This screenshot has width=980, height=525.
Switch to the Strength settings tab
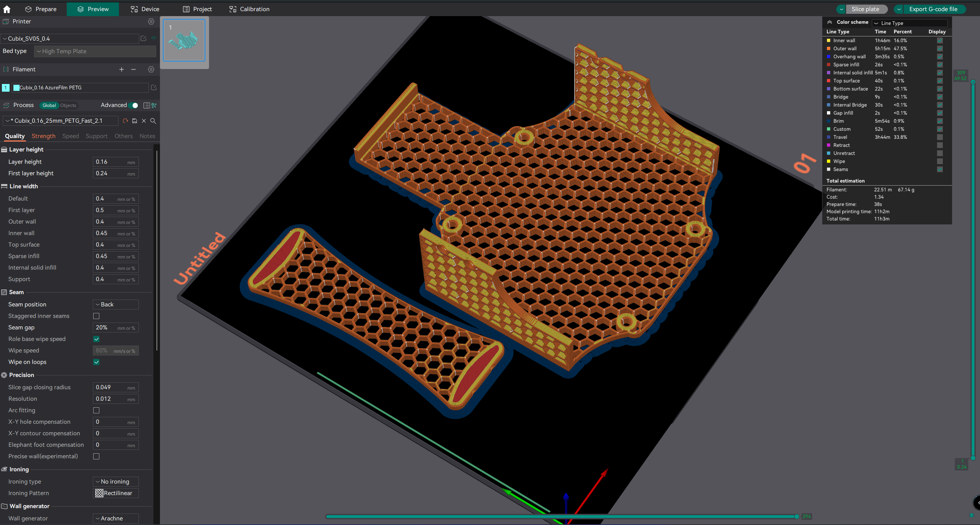click(x=43, y=136)
